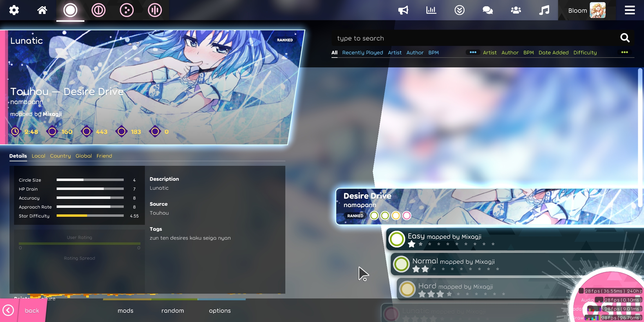Switch to osu!catch ruleset
Screen dimensions: 644x322
127,10
